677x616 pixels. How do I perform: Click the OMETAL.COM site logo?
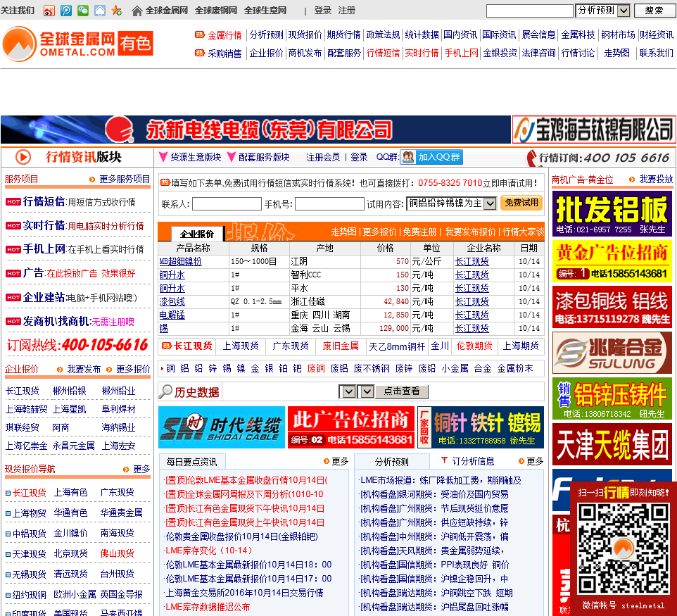point(77,44)
